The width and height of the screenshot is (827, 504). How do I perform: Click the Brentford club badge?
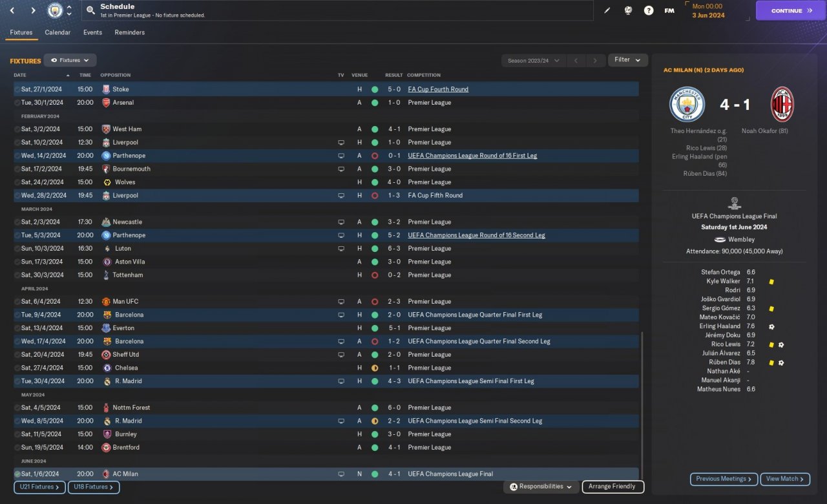106,447
